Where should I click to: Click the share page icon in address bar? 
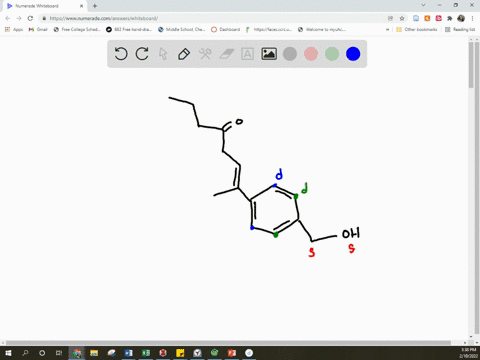pos(390,18)
